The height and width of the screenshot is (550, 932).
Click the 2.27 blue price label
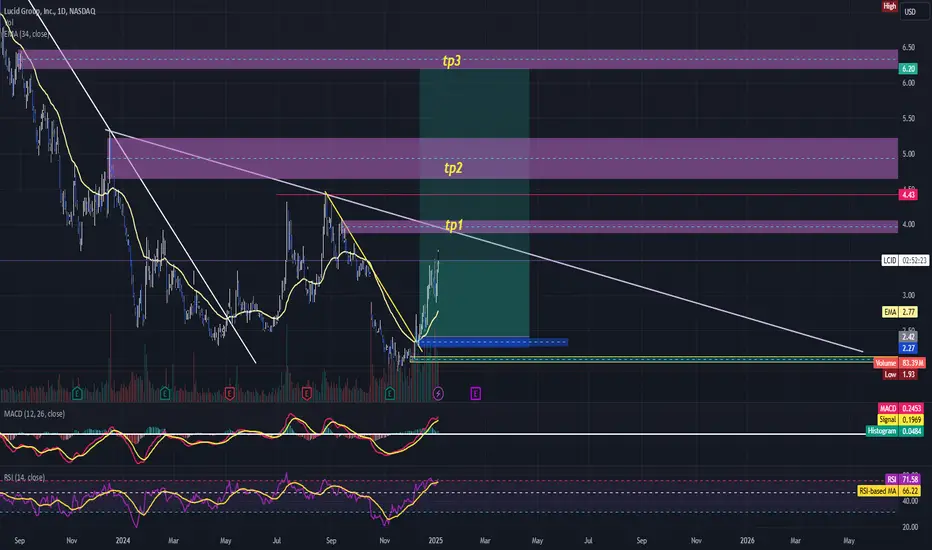coord(908,348)
